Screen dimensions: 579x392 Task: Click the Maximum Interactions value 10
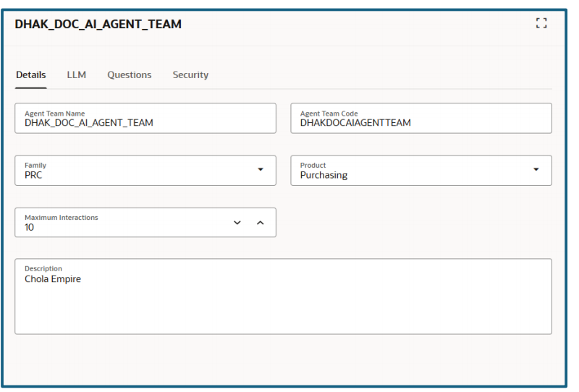pyautogui.click(x=30, y=227)
